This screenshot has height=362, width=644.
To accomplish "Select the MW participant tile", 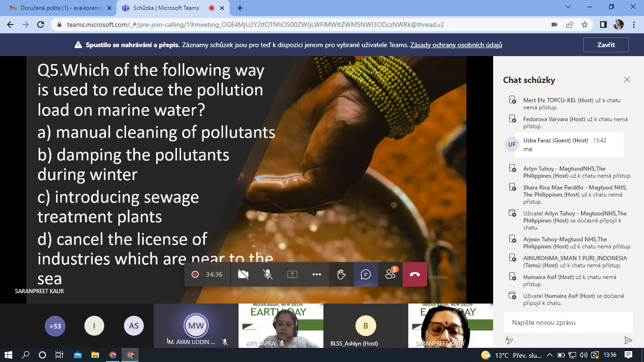I will (x=196, y=326).
